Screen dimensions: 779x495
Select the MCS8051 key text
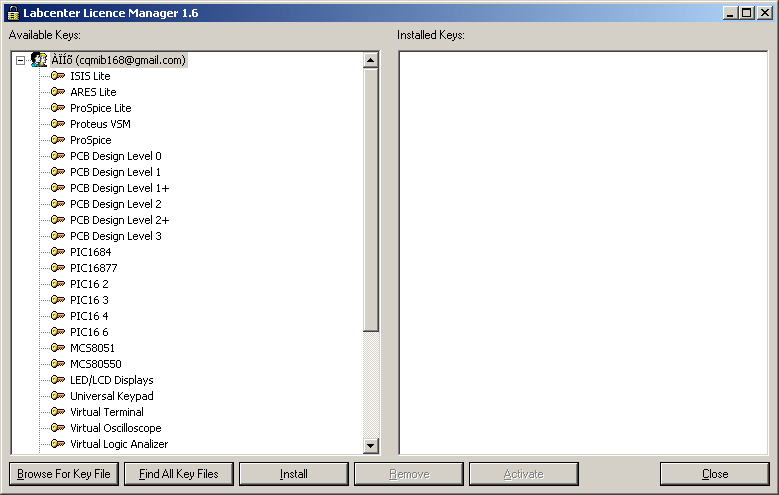coord(92,348)
